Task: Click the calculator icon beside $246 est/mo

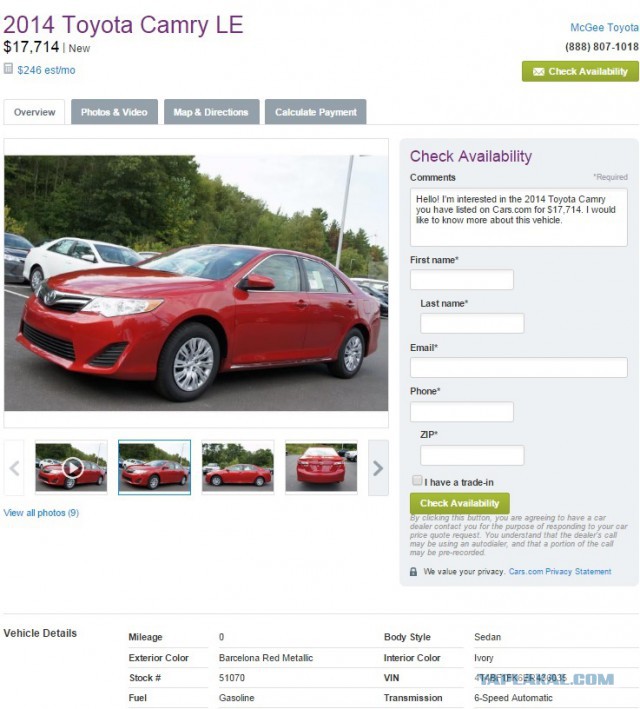Action: tap(8, 69)
